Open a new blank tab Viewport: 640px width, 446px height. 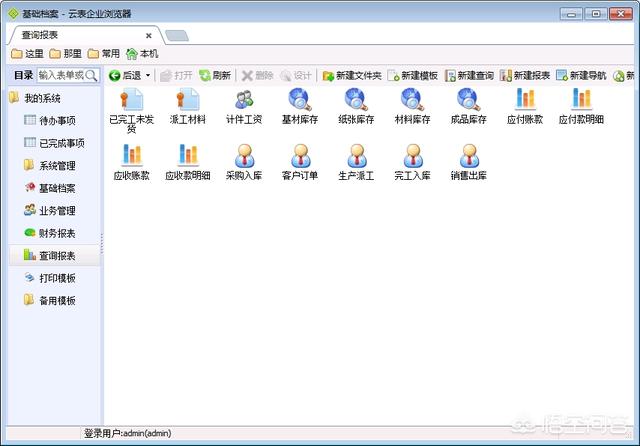click(x=177, y=36)
